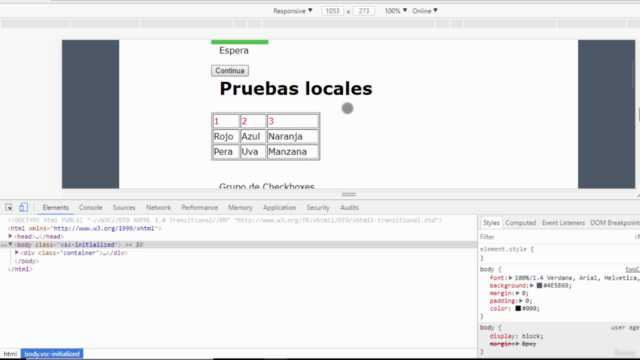Image resolution: width=640 pixels, height=360 pixels.
Task: Click table cell Rojo
Action: click(226, 136)
